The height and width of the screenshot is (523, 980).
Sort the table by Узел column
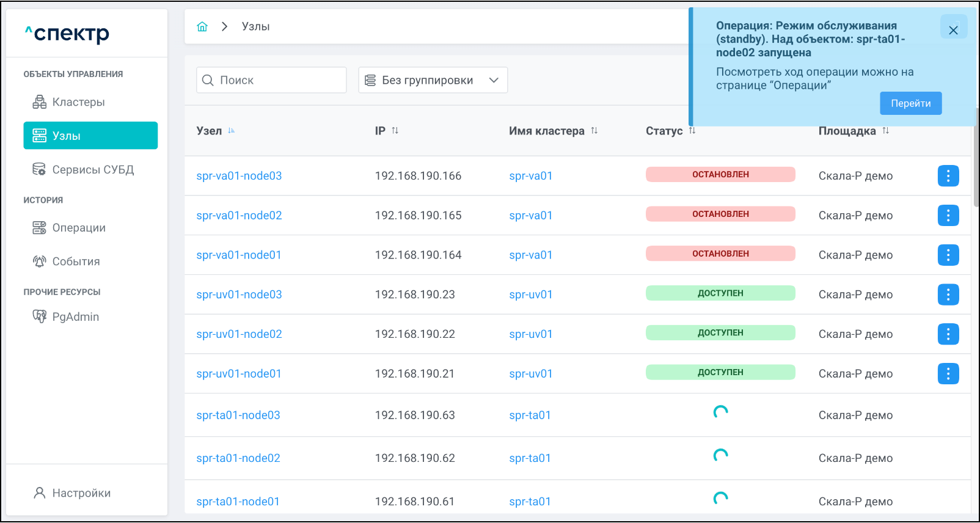tap(232, 131)
